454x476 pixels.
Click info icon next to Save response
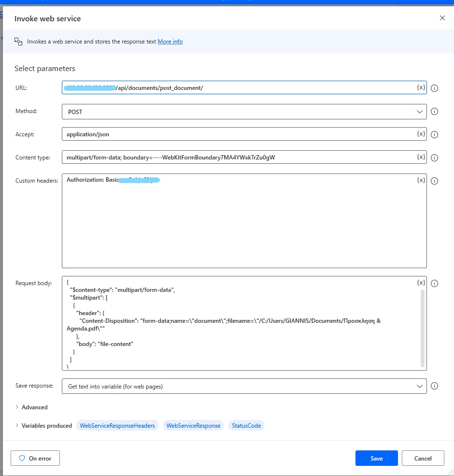[434, 386]
